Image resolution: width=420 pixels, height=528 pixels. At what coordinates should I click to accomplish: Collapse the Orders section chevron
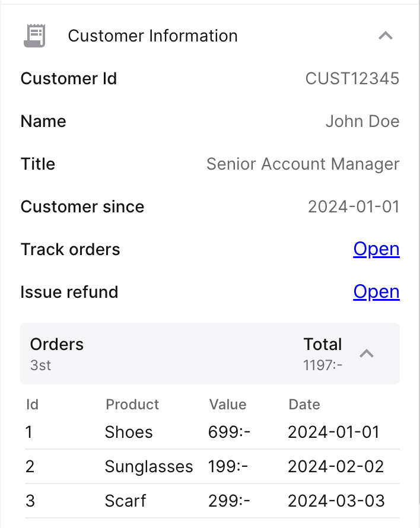pos(367,354)
